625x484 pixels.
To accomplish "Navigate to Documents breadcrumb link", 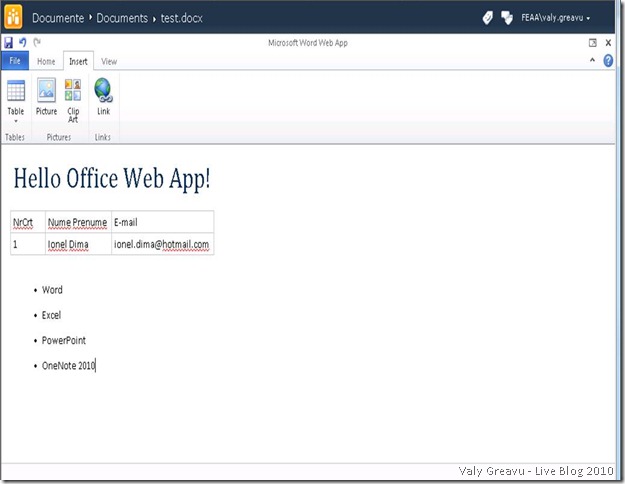I will click(122, 18).
